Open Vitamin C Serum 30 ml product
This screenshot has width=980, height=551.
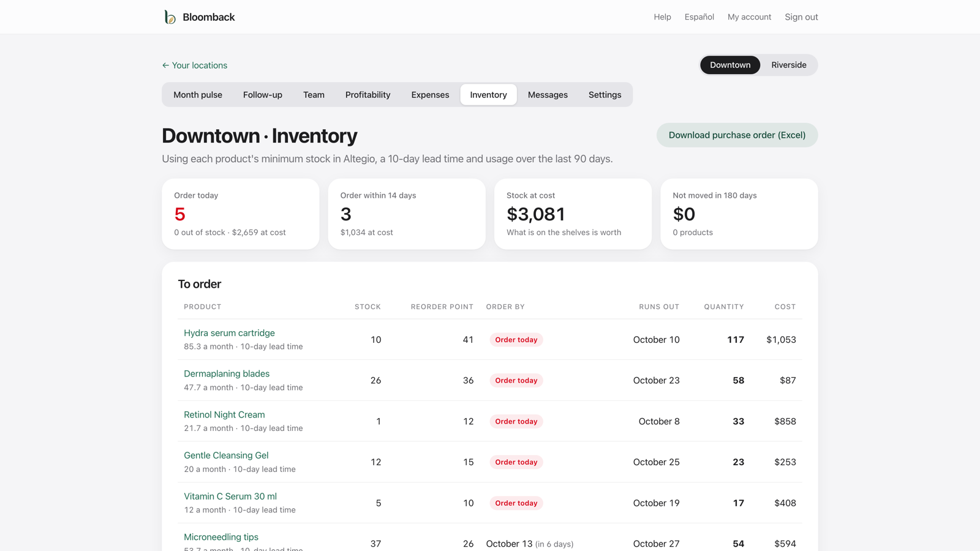(x=230, y=497)
